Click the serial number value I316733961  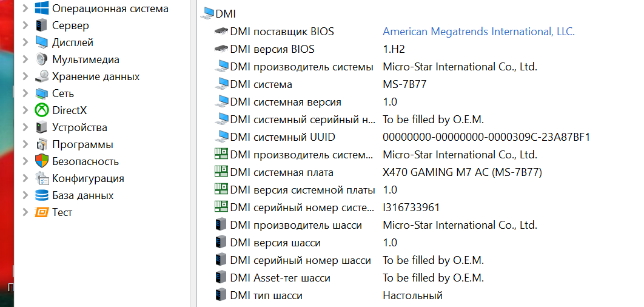[x=411, y=207]
